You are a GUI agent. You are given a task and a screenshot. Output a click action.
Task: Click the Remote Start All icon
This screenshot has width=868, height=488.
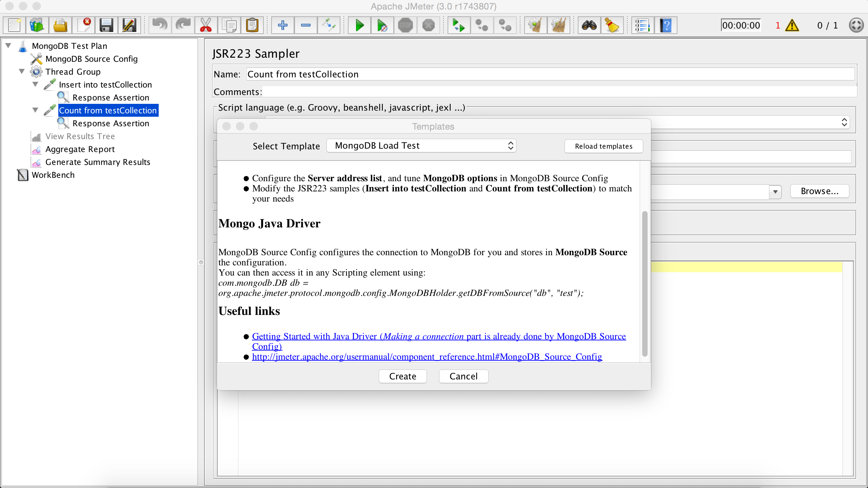click(x=459, y=25)
